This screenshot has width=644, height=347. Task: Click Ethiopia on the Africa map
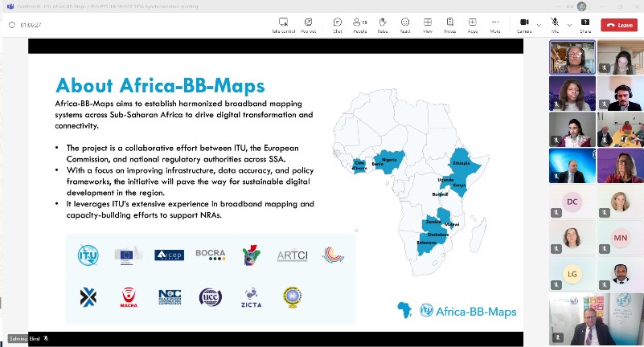pyautogui.click(x=463, y=163)
